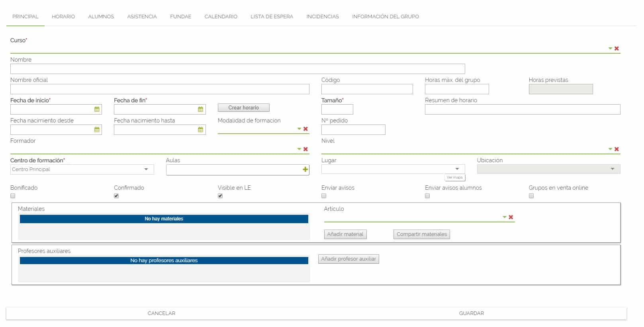This screenshot has width=644, height=327.
Task: Expand the Artículo dropdown arrow
Action: [505, 217]
